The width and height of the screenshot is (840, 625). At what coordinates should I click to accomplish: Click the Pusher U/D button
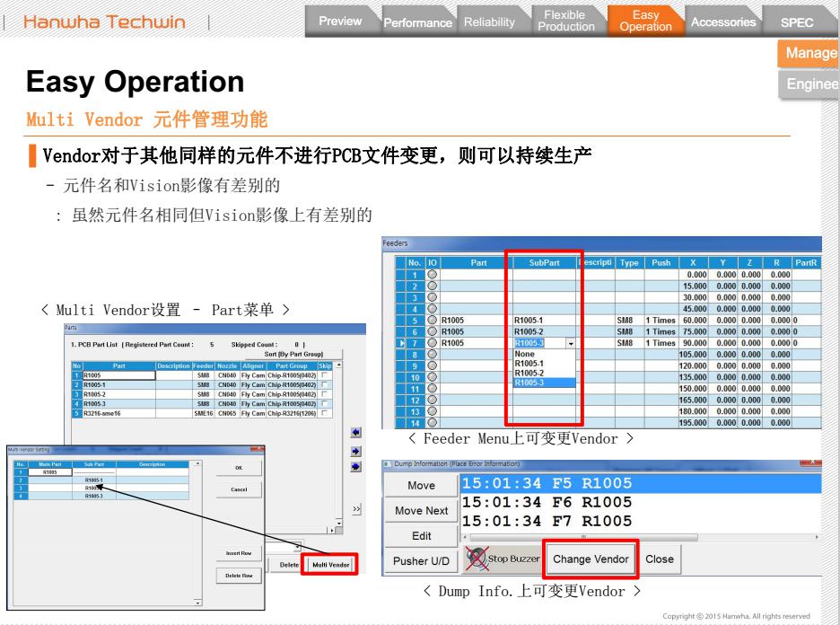tap(421, 560)
